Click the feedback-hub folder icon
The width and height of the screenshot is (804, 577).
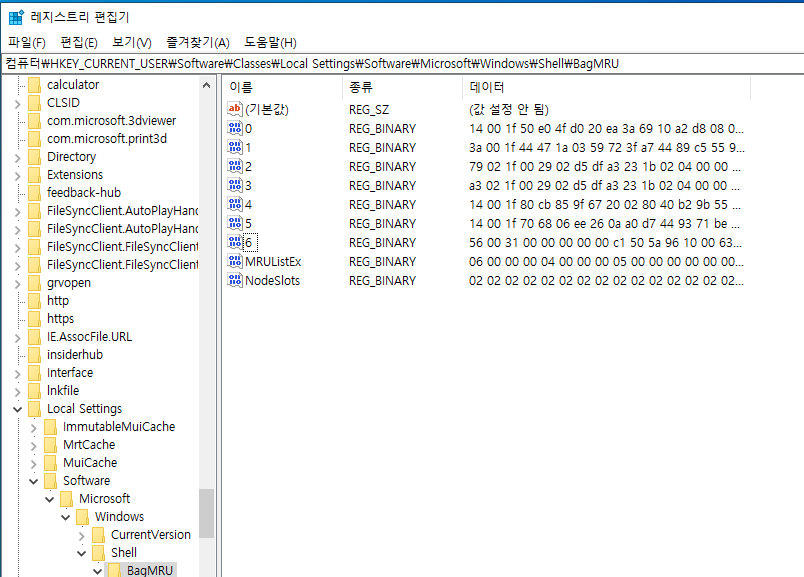click(34, 192)
